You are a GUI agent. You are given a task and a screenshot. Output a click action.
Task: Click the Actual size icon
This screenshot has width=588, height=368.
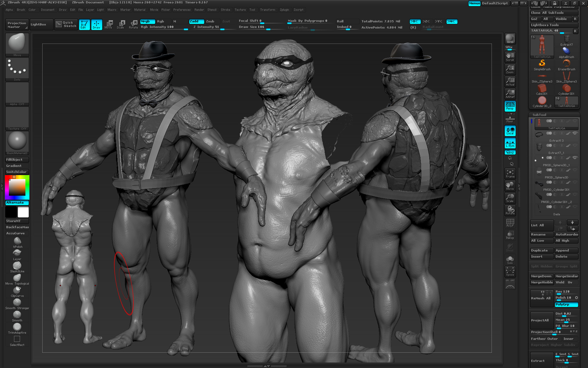pyautogui.click(x=510, y=82)
